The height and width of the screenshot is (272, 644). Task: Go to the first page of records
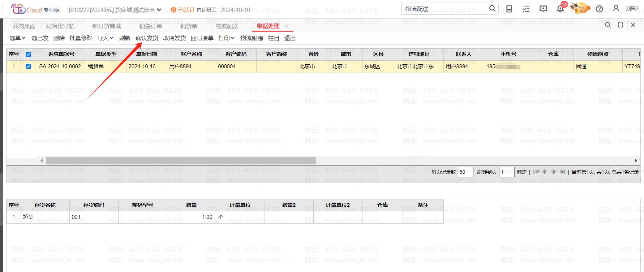tap(536, 172)
